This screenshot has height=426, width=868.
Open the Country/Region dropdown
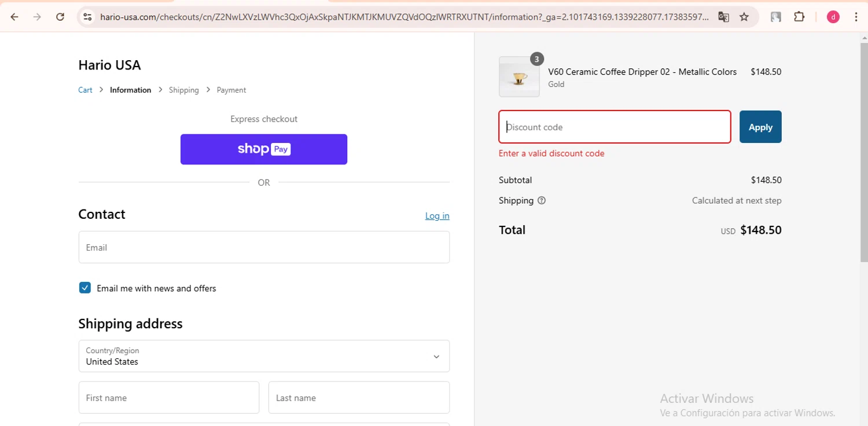264,356
